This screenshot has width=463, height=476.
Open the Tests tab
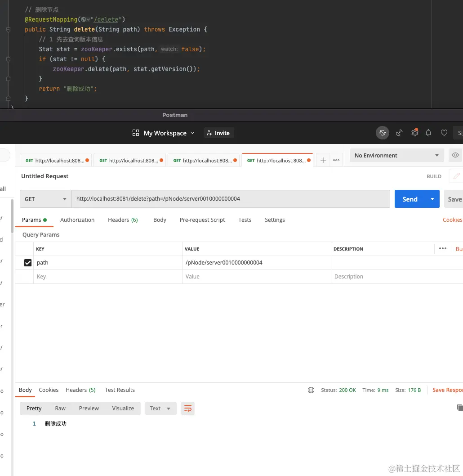pos(245,220)
